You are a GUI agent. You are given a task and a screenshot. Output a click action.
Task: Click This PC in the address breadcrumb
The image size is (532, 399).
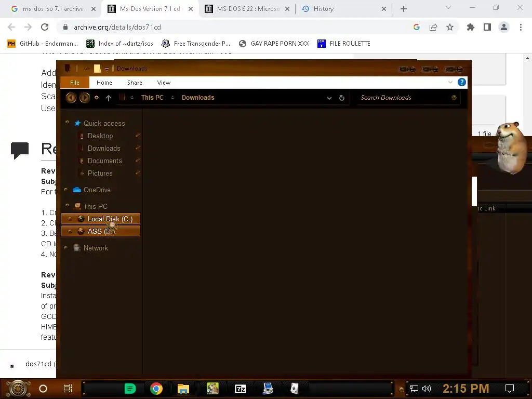click(x=152, y=98)
